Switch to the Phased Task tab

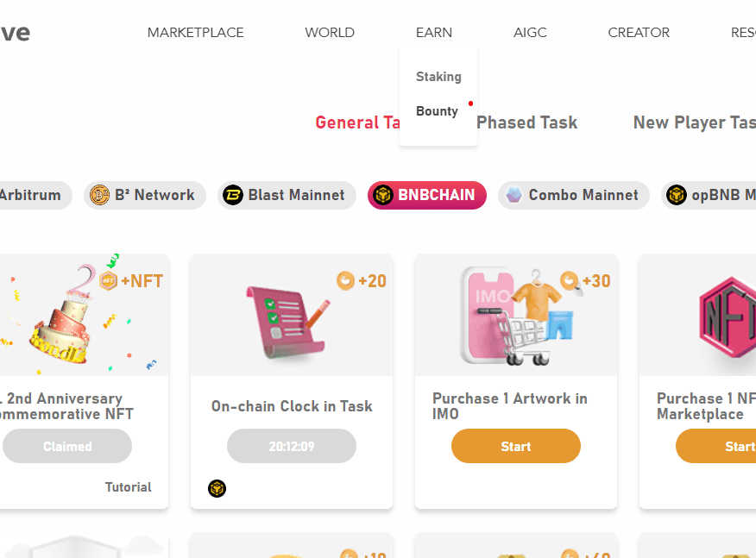(526, 122)
